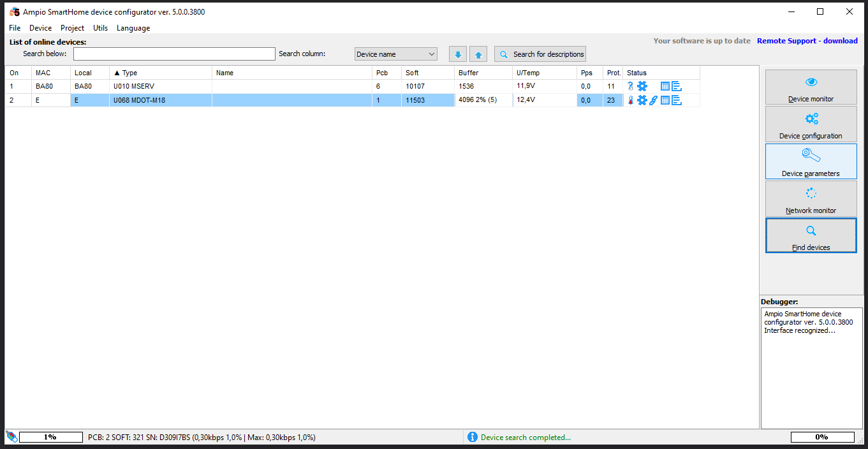Click the 4096 2% (5) buffer cell
The image size is (868, 449).
(483, 100)
